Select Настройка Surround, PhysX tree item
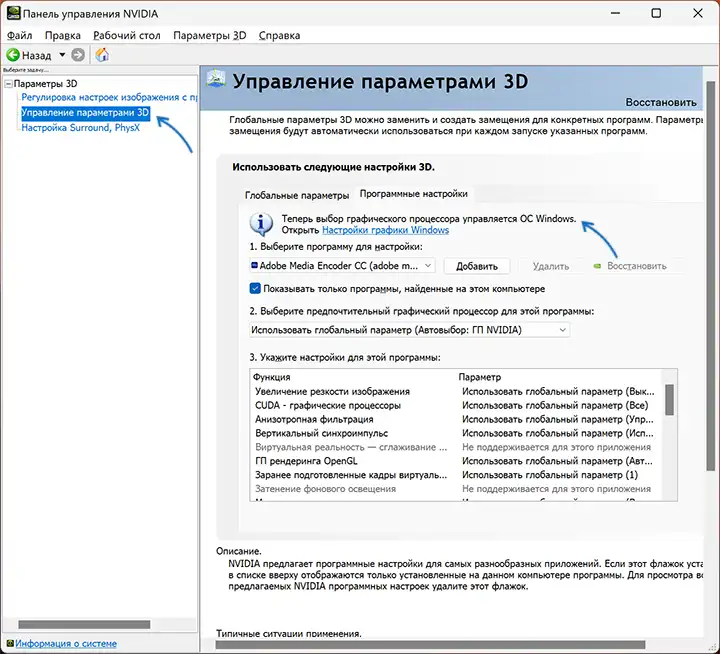This screenshot has height=654, width=720. pyautogui.click(x=80, y=128)
